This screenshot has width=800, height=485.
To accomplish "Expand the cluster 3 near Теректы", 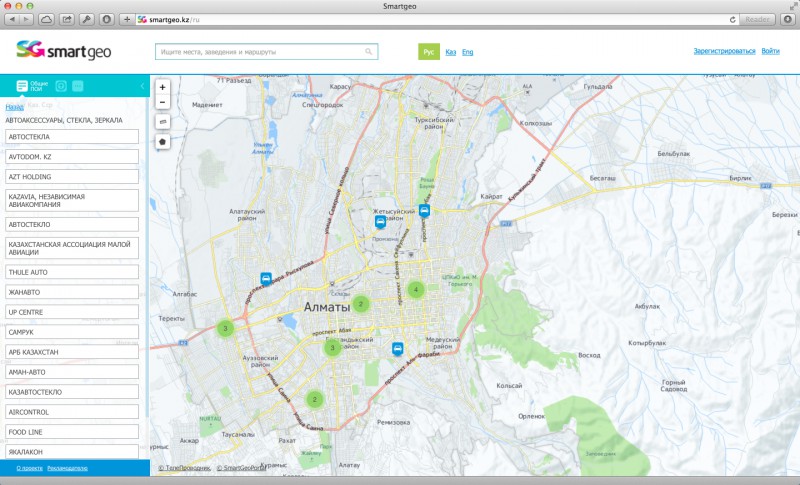I will (225, 328).
